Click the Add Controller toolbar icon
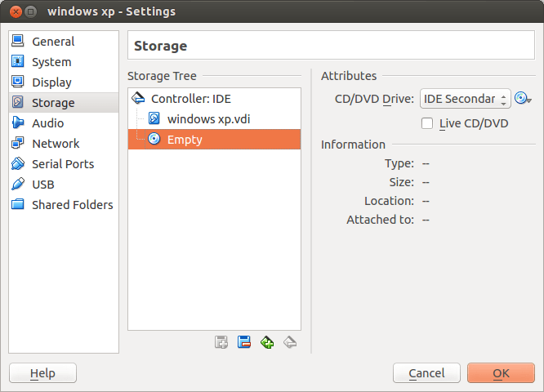The height and width of the screenshot is (392, 544). 221,342
